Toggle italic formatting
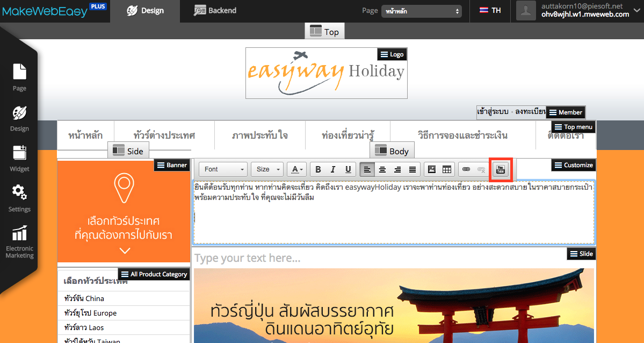The image size is (644, 343). pos(333,169)
